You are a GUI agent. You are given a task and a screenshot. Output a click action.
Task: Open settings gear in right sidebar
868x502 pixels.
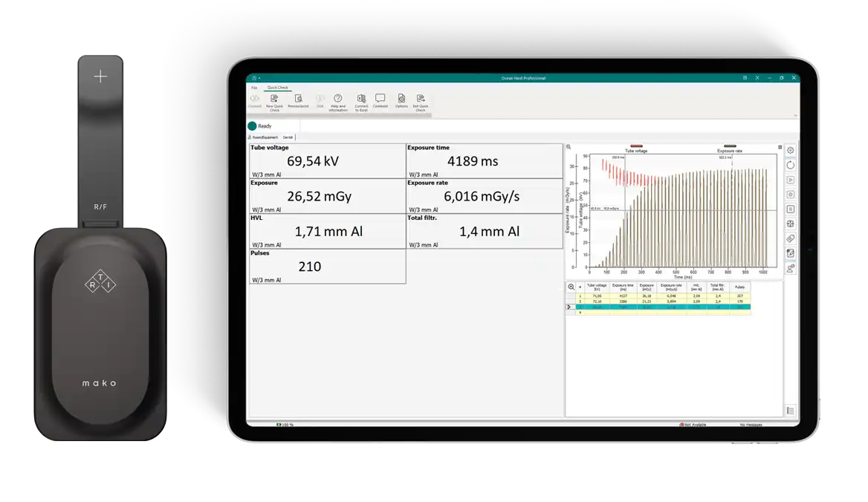[791, 151]
